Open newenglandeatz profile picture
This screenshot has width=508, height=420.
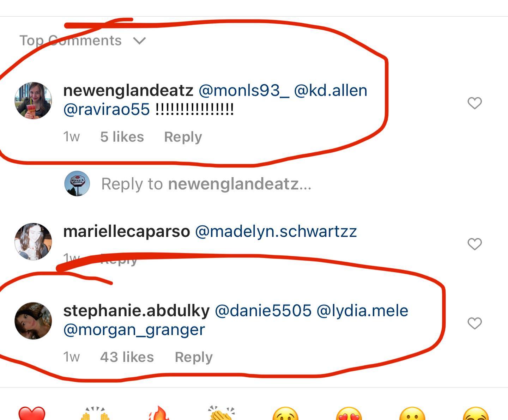[x=33, y=101]
